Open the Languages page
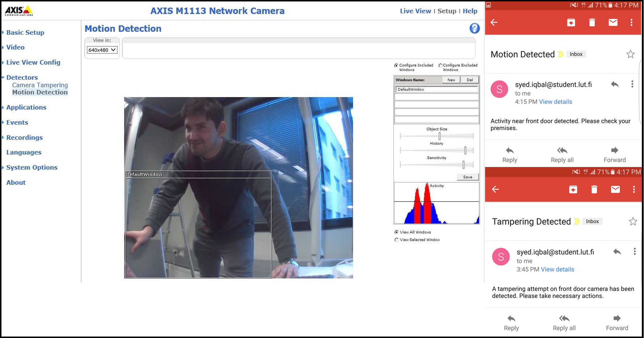Image resolution: width=644 pixels, height=338 pixels. [x=24, y=153]
